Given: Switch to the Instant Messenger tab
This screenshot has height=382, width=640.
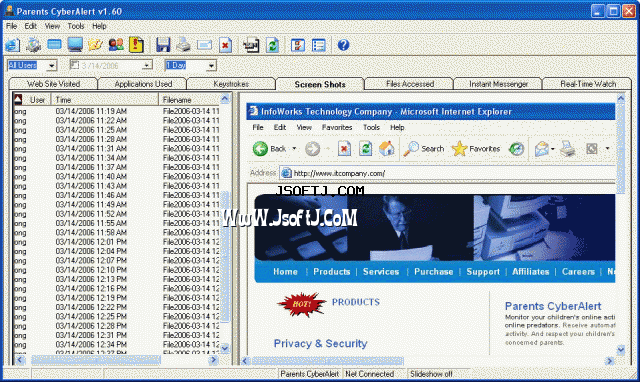Looking at the screenshot, I should click(x=498, y=84).
